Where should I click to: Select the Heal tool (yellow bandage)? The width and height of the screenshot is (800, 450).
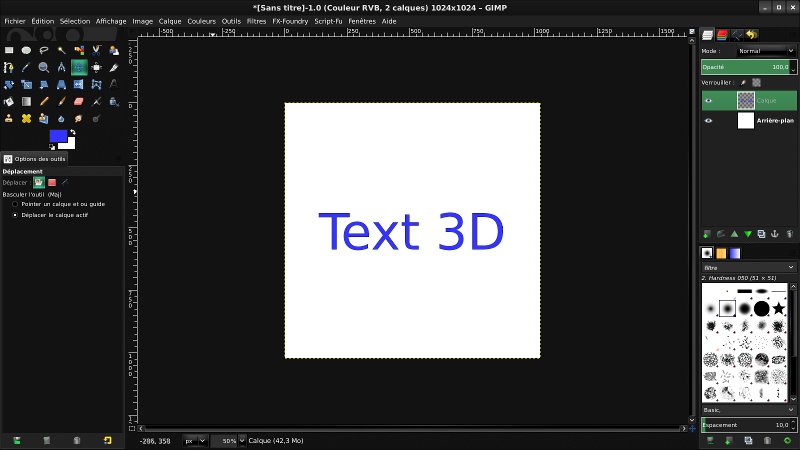pos(26,118)
